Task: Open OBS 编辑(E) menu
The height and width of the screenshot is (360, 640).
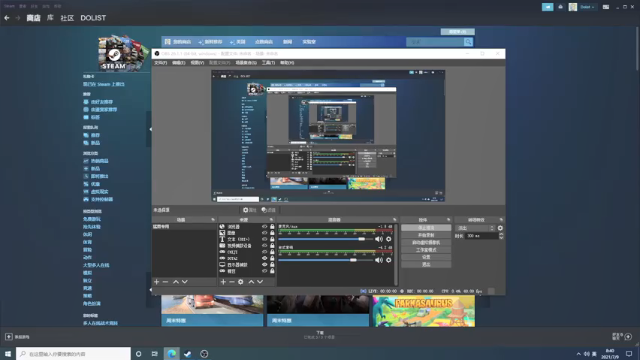Action: (x=178, y=63)
